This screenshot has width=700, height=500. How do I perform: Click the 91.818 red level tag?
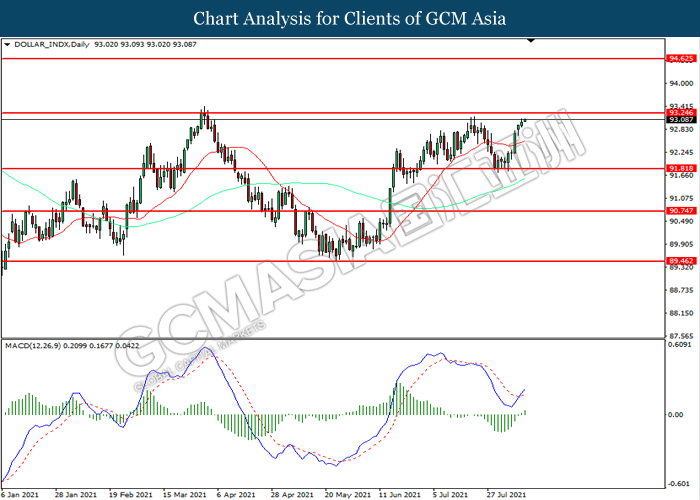pyautogui.click(x=680, y=168)
